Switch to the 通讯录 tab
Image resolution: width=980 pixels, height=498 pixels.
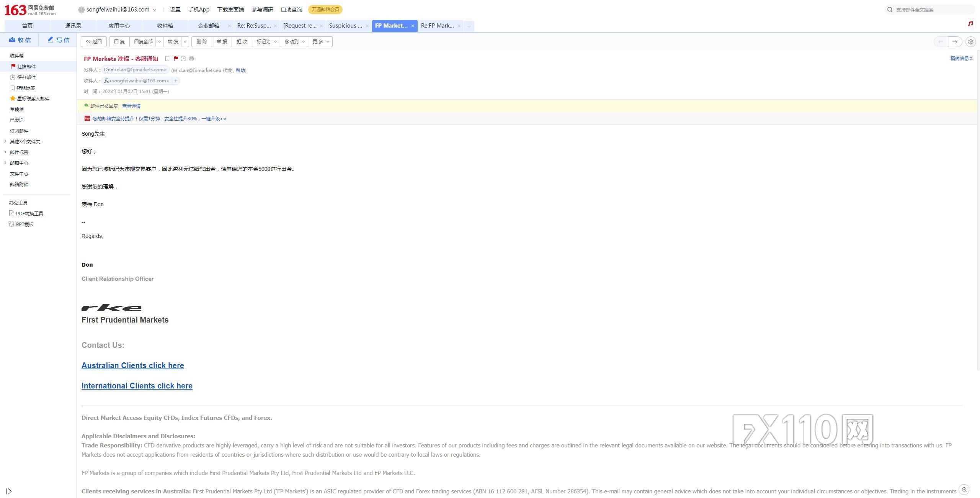[73, 26]
